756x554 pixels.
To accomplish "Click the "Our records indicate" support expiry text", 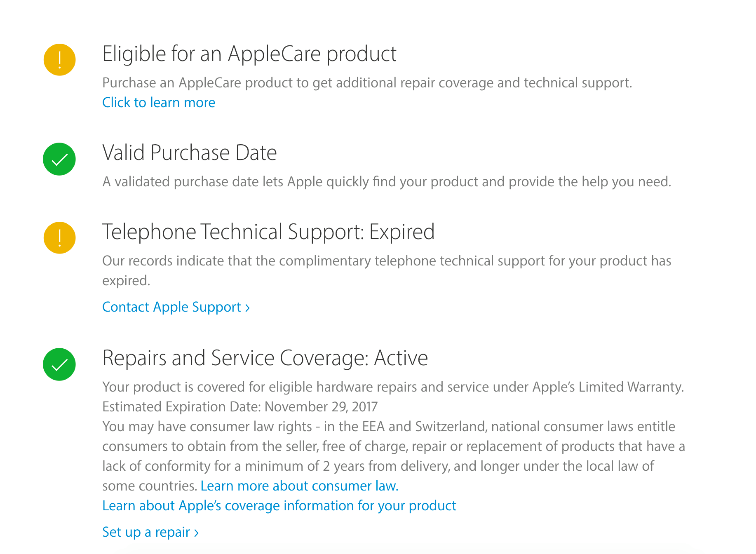I will coord(387,261).
